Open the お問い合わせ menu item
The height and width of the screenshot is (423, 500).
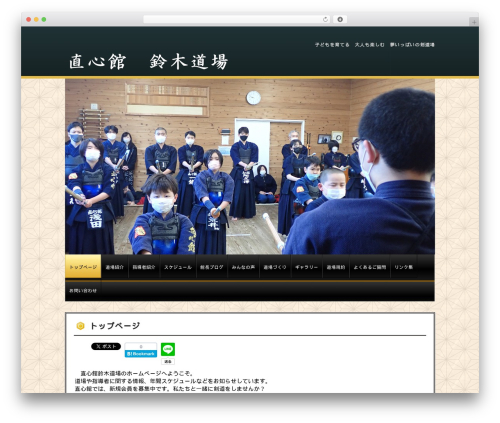click(x=83, y=291)
